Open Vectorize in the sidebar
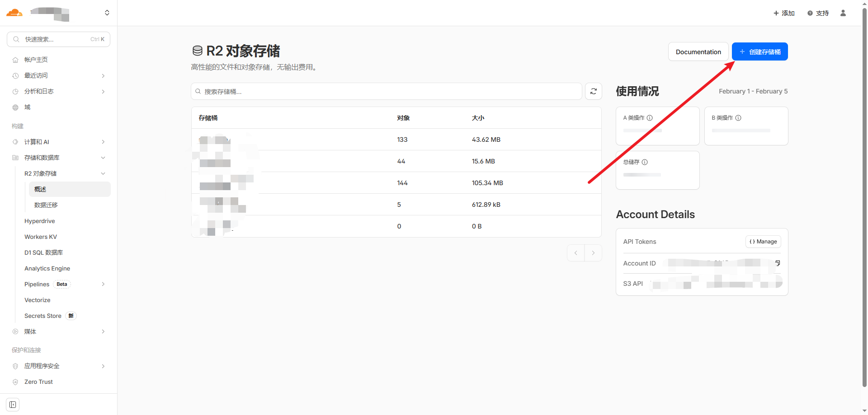The height and width of the screenshot is (415, 868). (x=38, y=300)
